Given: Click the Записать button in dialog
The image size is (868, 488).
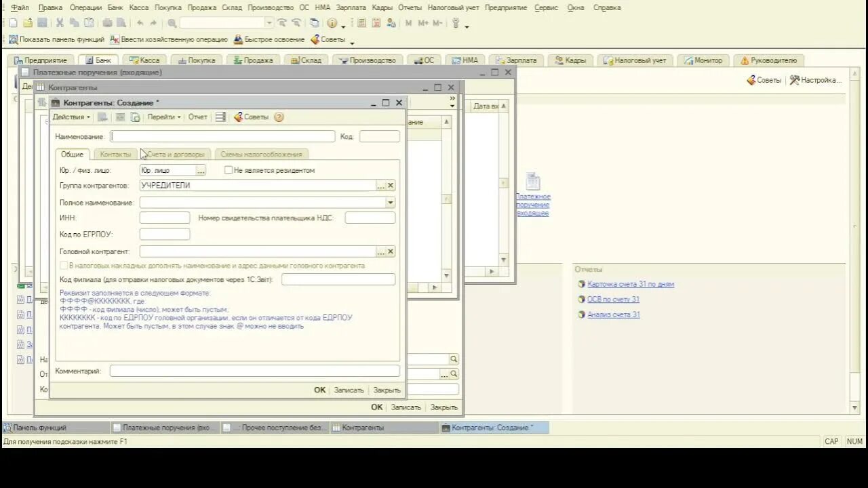Looking at the screenshot, I should [349, 390].
